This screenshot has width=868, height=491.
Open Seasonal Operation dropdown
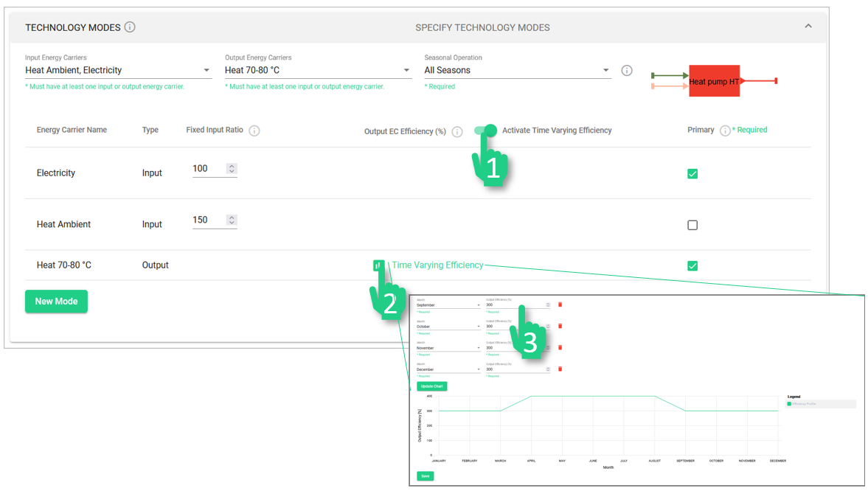(516, 71)
